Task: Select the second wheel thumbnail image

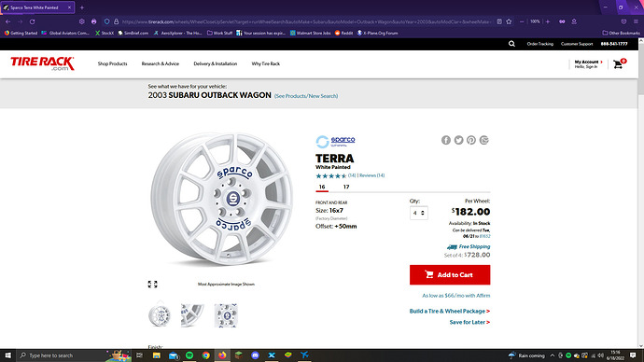Action: click(192, 315)
